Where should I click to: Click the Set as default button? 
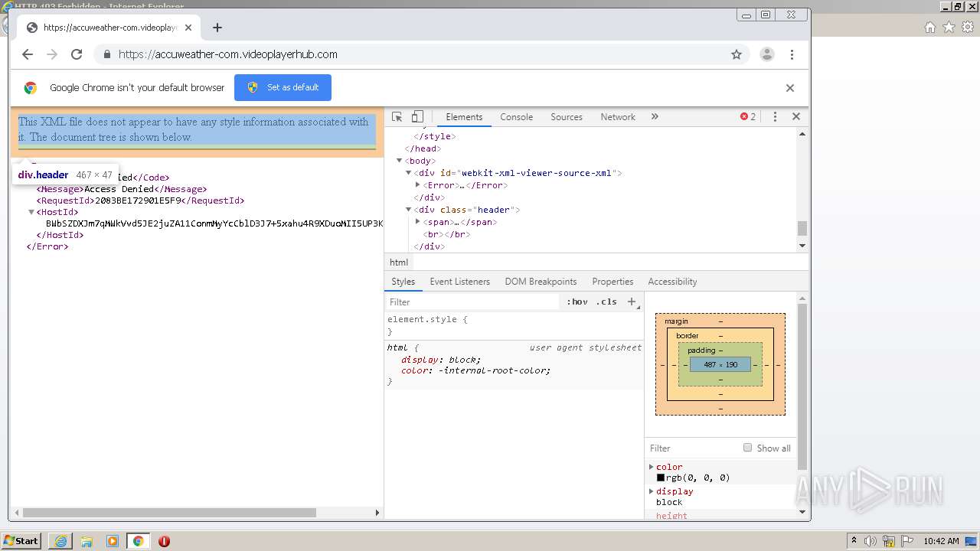point(283,87)
